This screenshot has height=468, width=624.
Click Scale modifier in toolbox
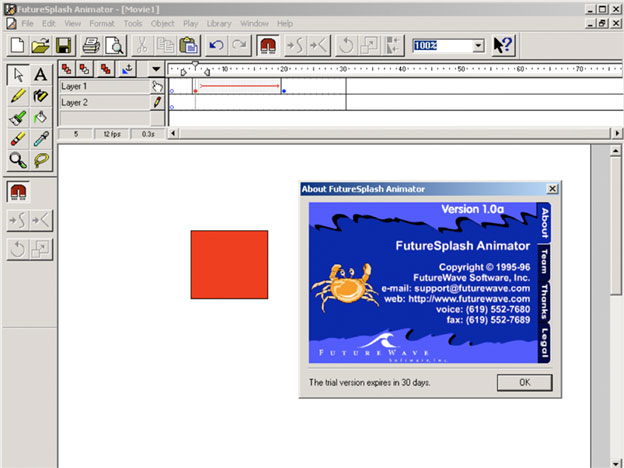pyautogui.click(x=41, y=250)
